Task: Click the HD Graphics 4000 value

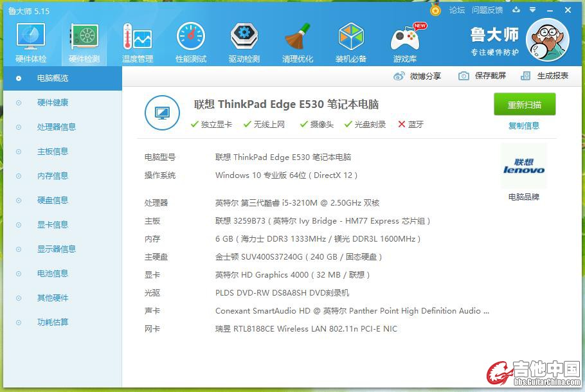Action: [292, 275]
